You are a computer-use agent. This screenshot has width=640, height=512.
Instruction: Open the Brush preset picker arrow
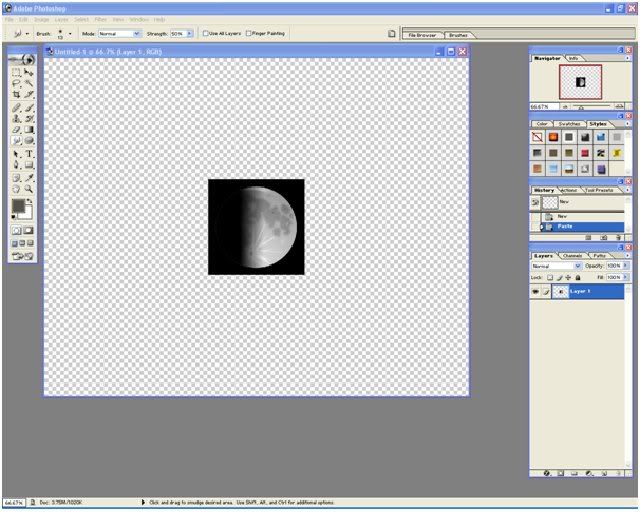click(x=70, y=34)
